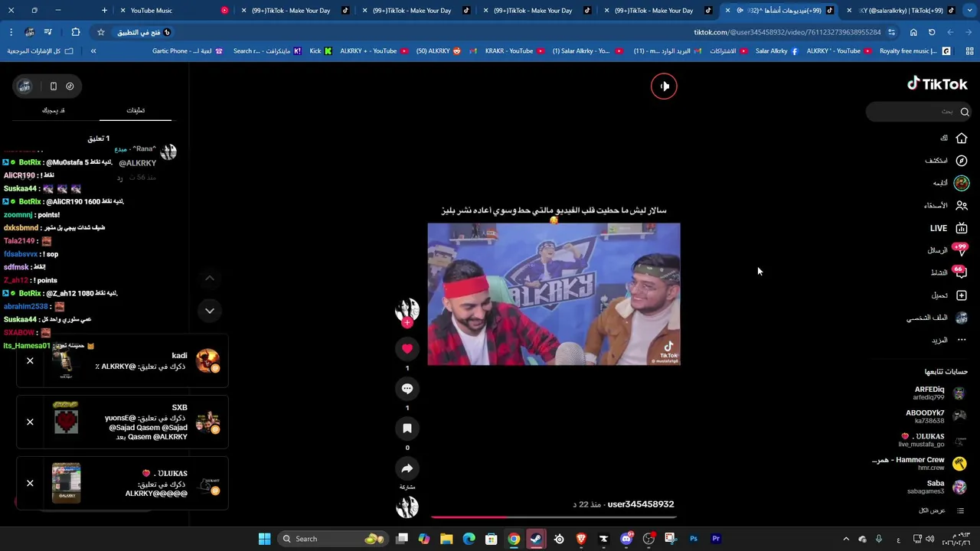
Task: Click the Upload plus icon
Action: pos(962,295)
